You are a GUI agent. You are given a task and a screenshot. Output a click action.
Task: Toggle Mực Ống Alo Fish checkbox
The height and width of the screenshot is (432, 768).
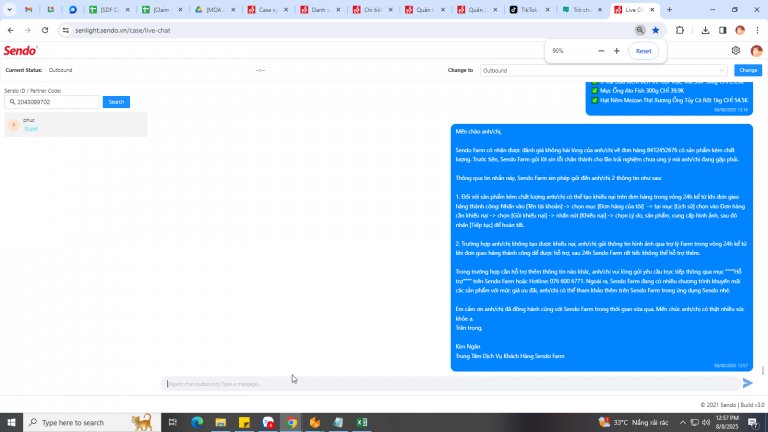tap(595, 91)
